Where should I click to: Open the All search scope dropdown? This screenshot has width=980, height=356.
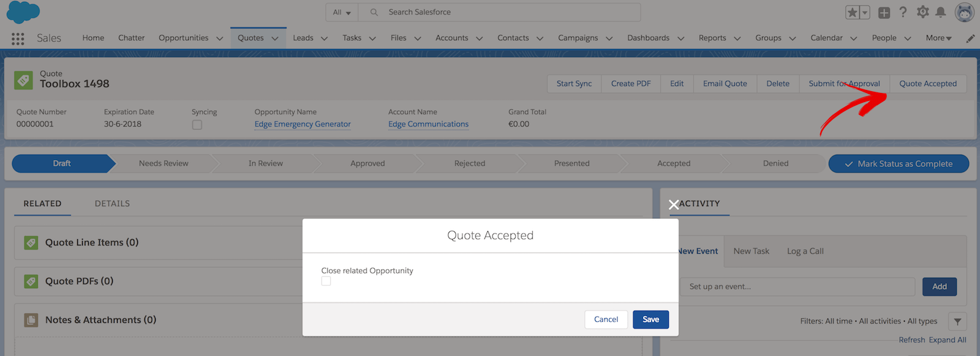point(342,12)
